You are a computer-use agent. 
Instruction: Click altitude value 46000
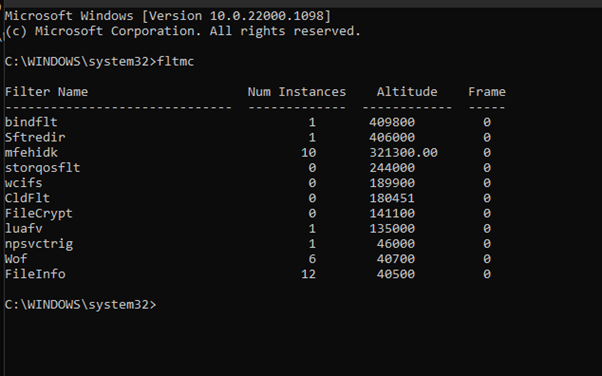tap(396, 244)
